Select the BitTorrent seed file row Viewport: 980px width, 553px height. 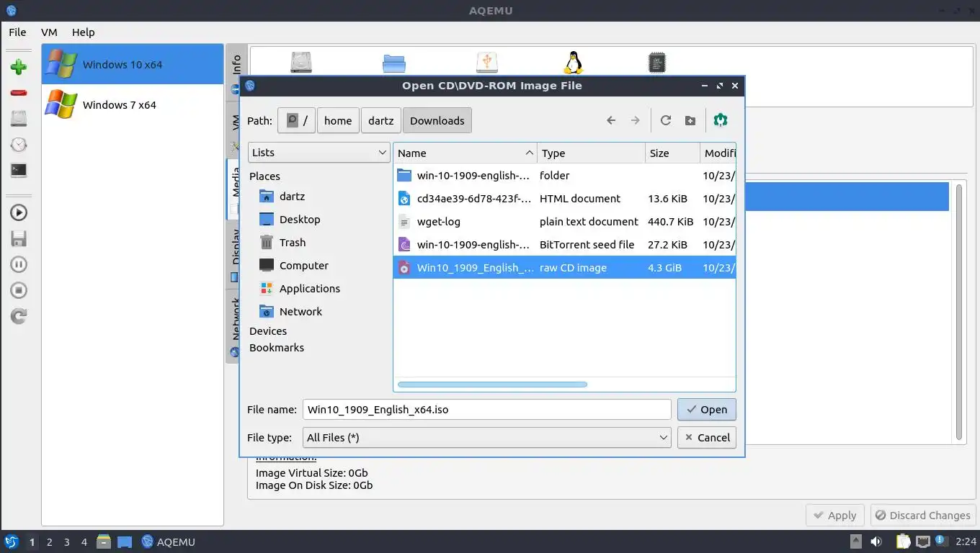click(x=564, y=244)
